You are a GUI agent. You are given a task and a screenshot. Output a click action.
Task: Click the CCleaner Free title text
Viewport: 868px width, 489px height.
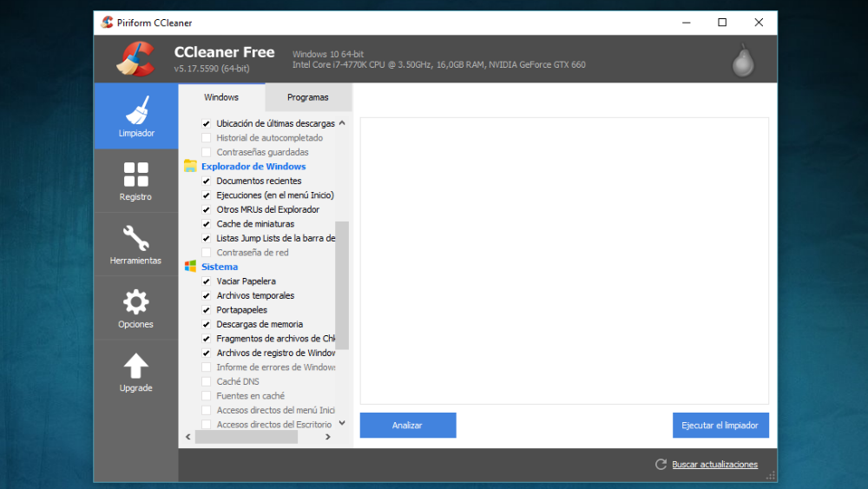pos(224,52)
